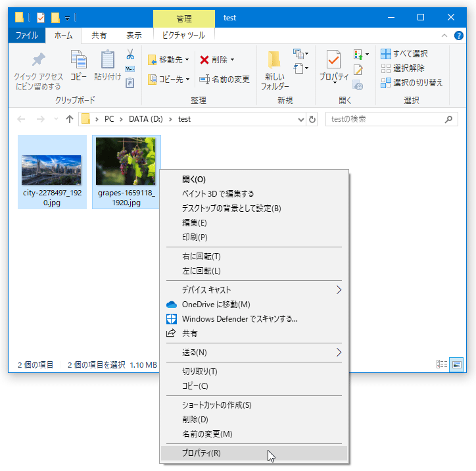This screenshot has height=471, width=476.
Task: Select Windows Defender でスキャンする
Action: click(254, 319)
